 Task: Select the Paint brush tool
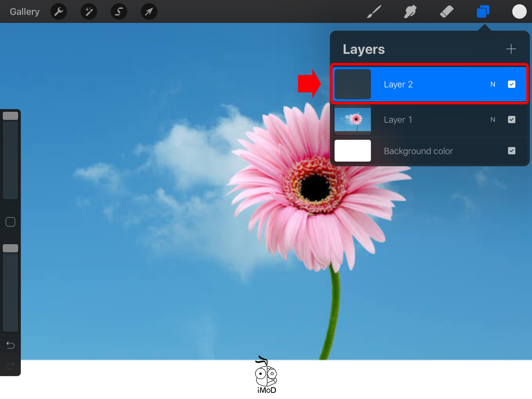pos(374,12)
